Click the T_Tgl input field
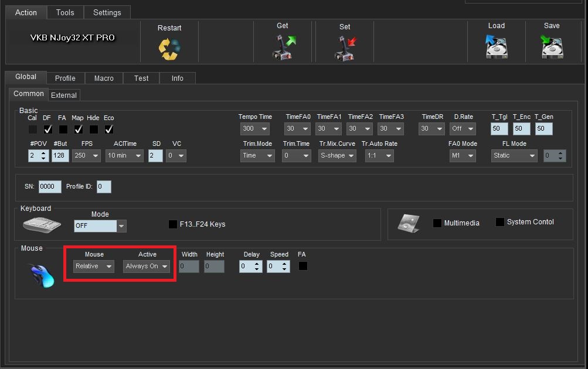This screenshot has height=369, width=588. [499, 128]
